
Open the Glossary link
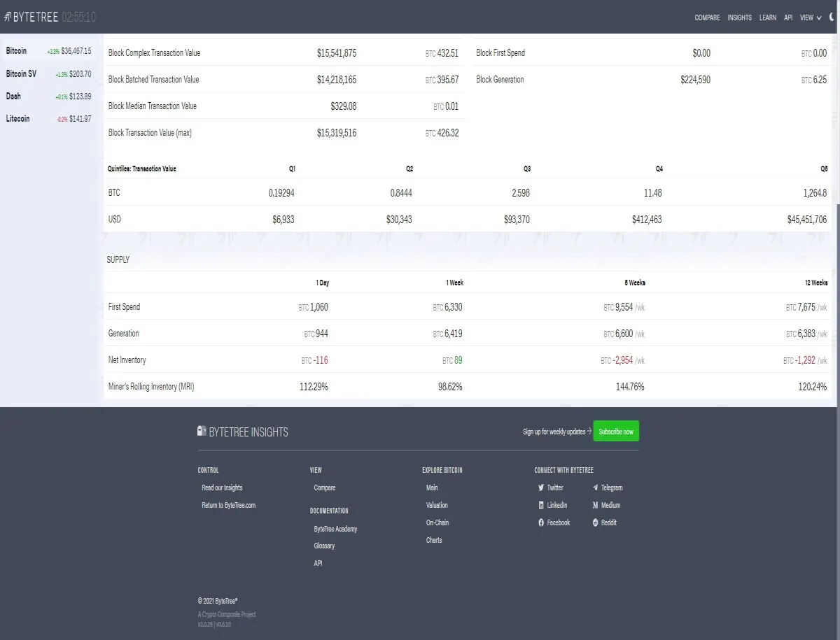(324, 546)
